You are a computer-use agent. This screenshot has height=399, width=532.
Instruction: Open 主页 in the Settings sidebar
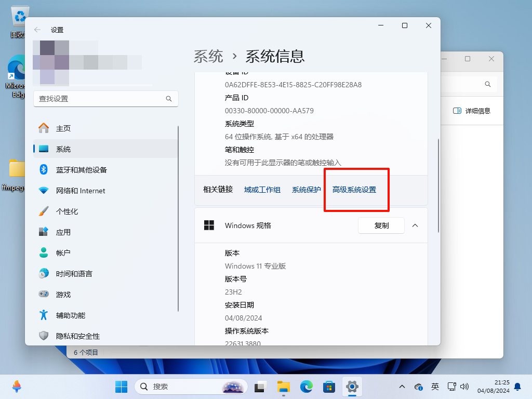click(105, 128)
